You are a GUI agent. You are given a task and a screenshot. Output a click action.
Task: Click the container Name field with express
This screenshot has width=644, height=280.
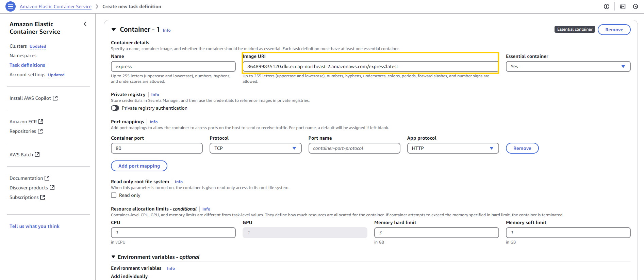pos(173,66)
